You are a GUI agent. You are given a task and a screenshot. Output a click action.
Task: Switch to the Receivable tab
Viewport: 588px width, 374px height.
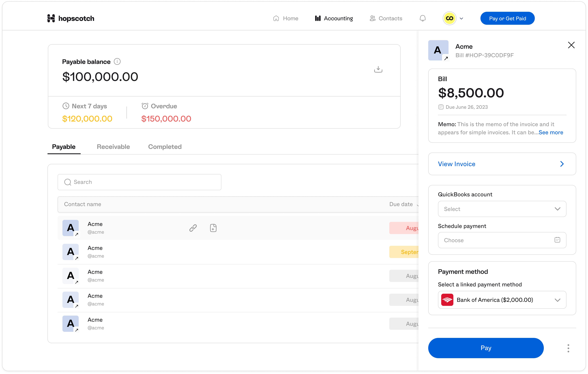click(x=113, y=147)
